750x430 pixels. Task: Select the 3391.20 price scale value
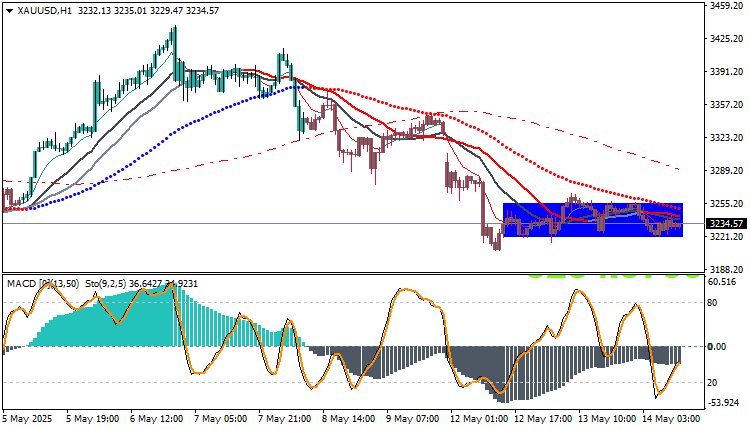click(x=727, y=71)
